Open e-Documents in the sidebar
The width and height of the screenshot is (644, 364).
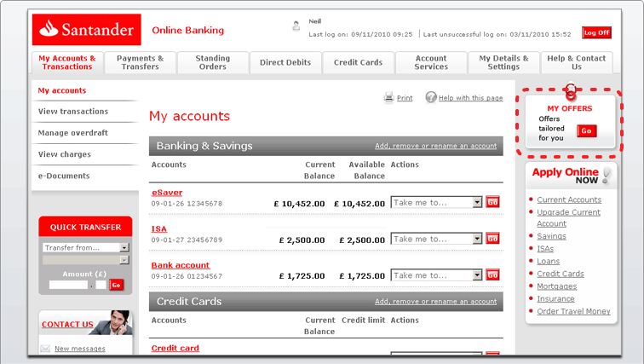pyautogui.click(x=64, y=176)
